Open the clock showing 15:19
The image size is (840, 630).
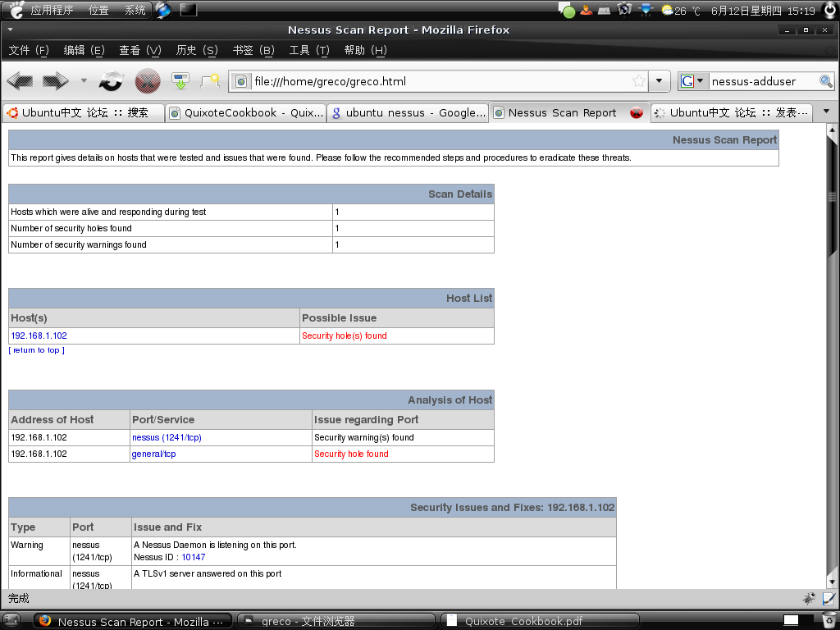[x=763, y=10]
